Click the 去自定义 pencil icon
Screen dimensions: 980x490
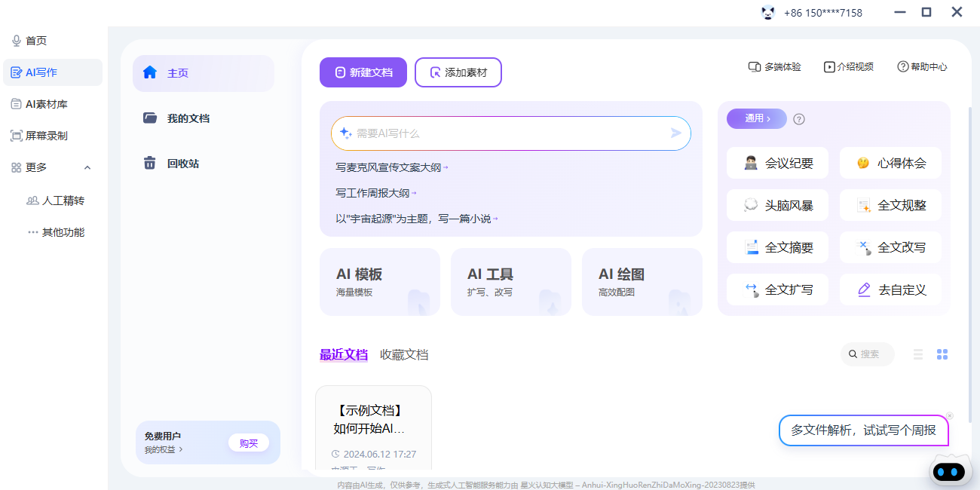[864, 289]
